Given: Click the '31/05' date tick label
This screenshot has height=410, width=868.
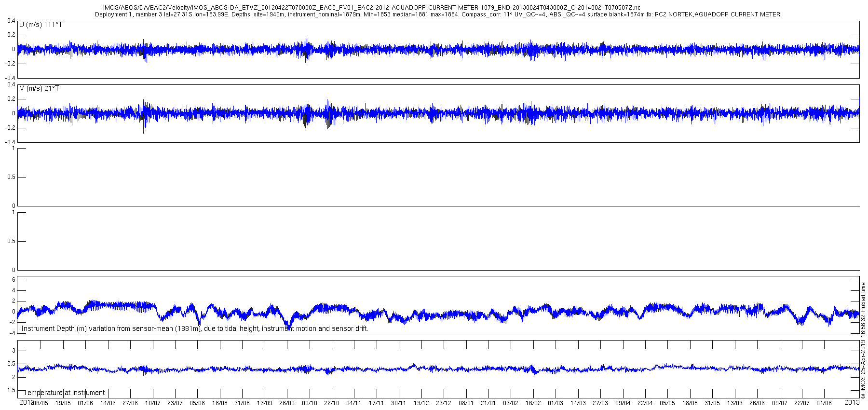Looking at the screenshot, I should 712,403.
